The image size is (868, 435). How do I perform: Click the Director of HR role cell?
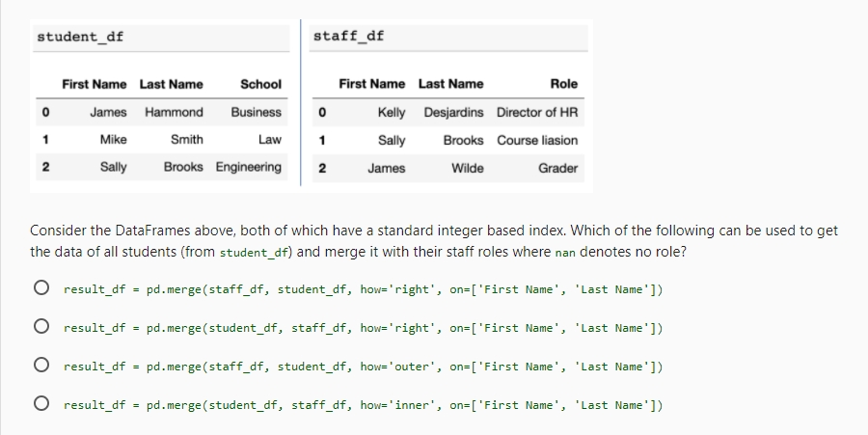point(537,112)
